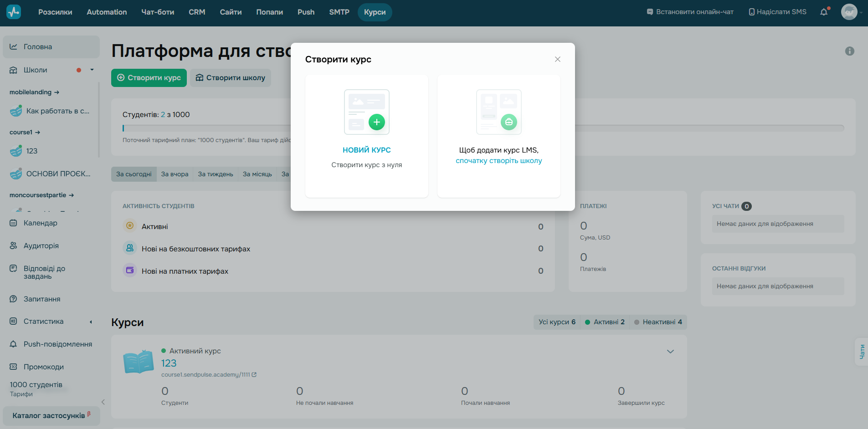Click the Промокоди icon in sidebar
Screen dimensions: 868x429
pos(14,367)
